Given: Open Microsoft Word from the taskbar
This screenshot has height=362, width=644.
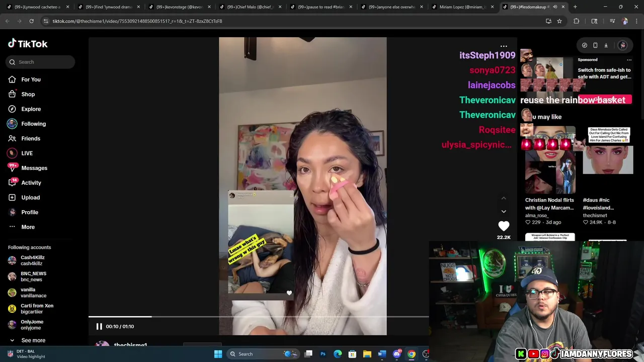Looking at the screenshot, I should coord(382,354).
